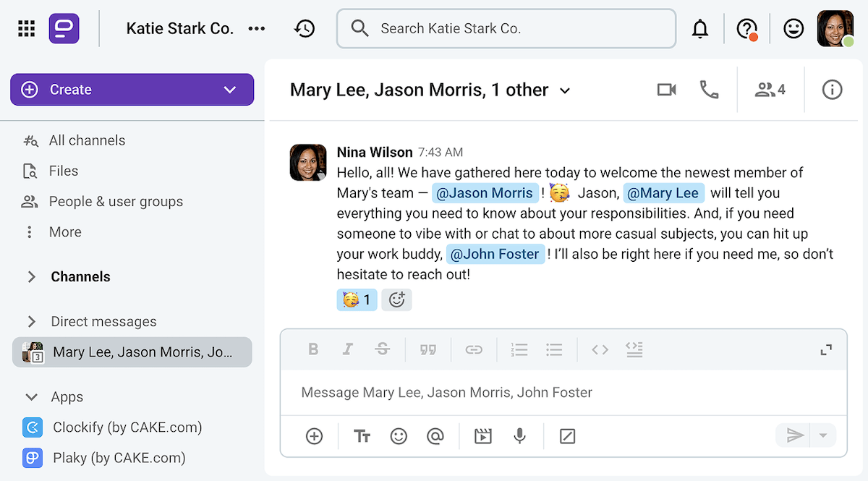Open the Create dropdown menu
Image resolution: width=868 pixels, height=481 pixels.
[x=230, y=89]
